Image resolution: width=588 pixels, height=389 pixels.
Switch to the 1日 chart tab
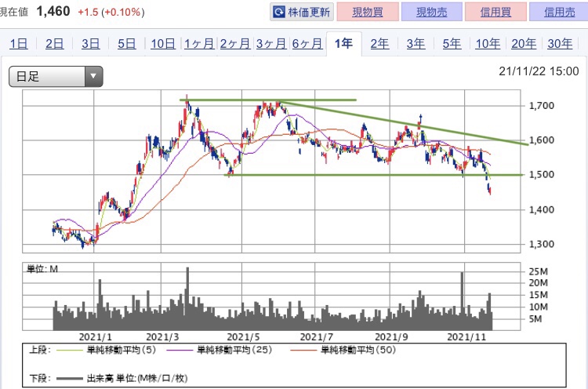[x=19, y=44]
